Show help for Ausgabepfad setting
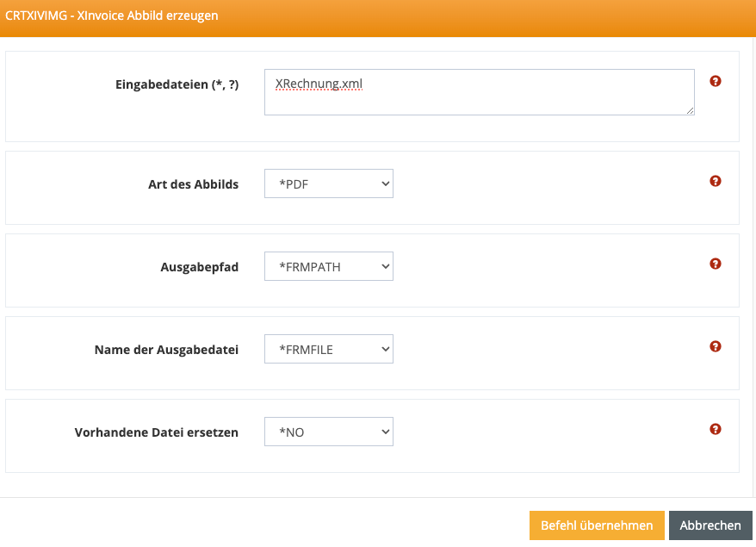 715,264
